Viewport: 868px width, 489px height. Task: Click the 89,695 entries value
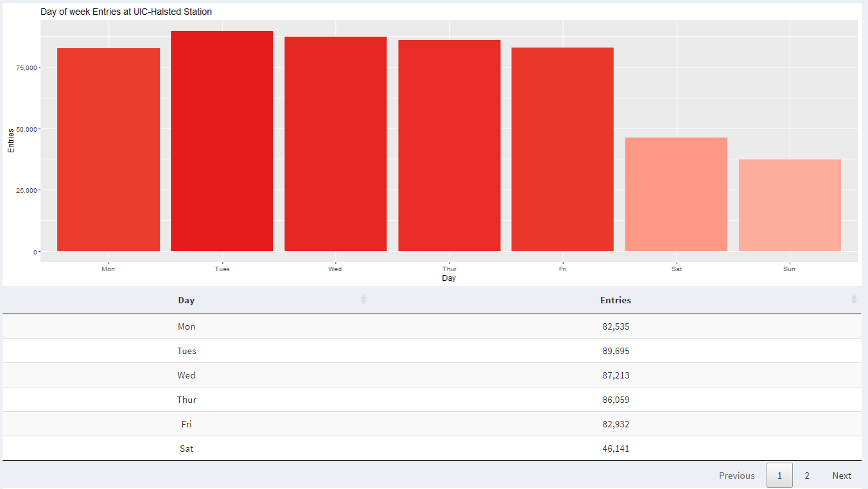[x=616, y=351]
